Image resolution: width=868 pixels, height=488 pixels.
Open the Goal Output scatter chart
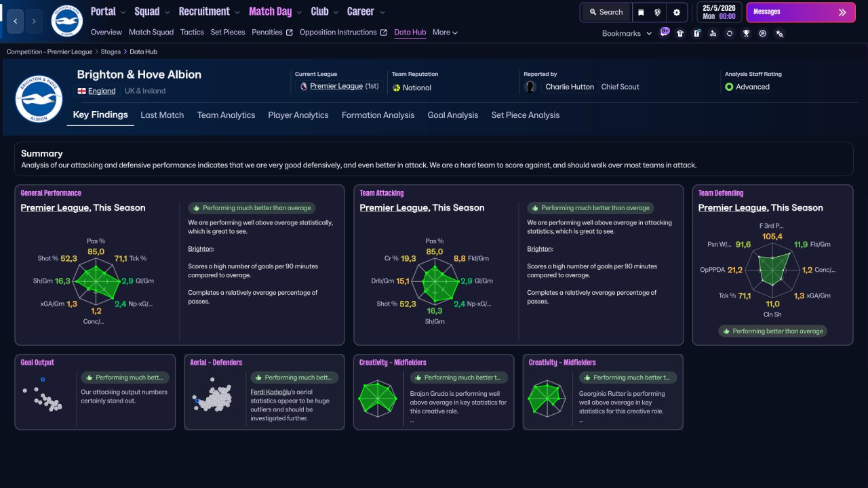pos(42,395)
